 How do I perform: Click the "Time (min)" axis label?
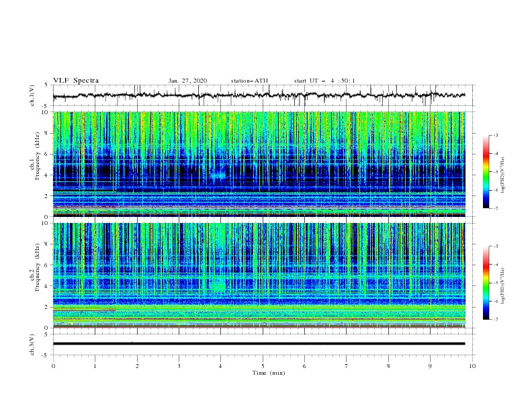[x=269, y=373]
